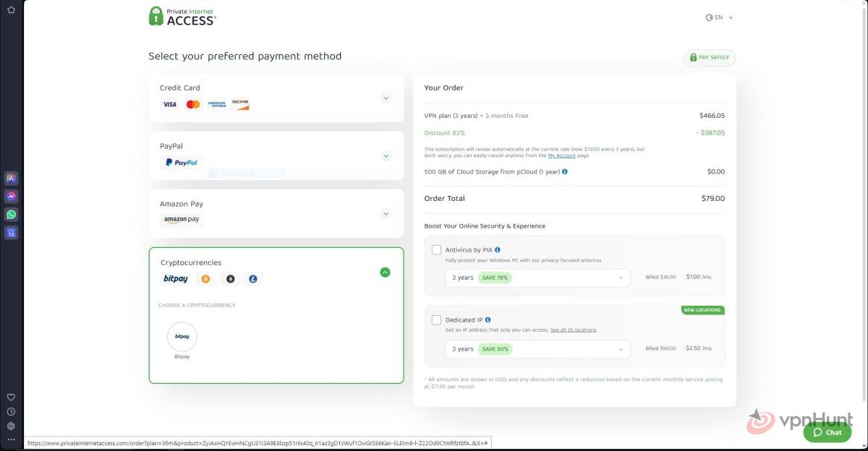
Task: Click the pCloud storage info icon
Action: pyautogui.click(x=565, y=172)
